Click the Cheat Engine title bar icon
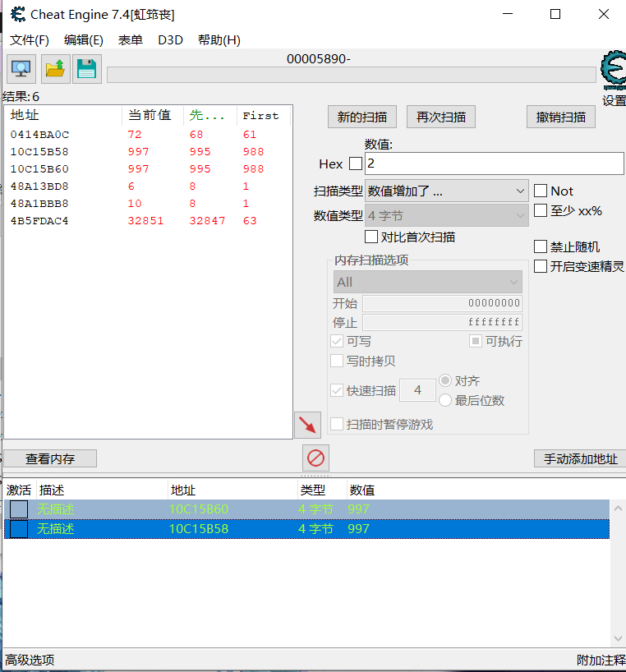This screenshot has width=626, height=672. coord(18,15)
